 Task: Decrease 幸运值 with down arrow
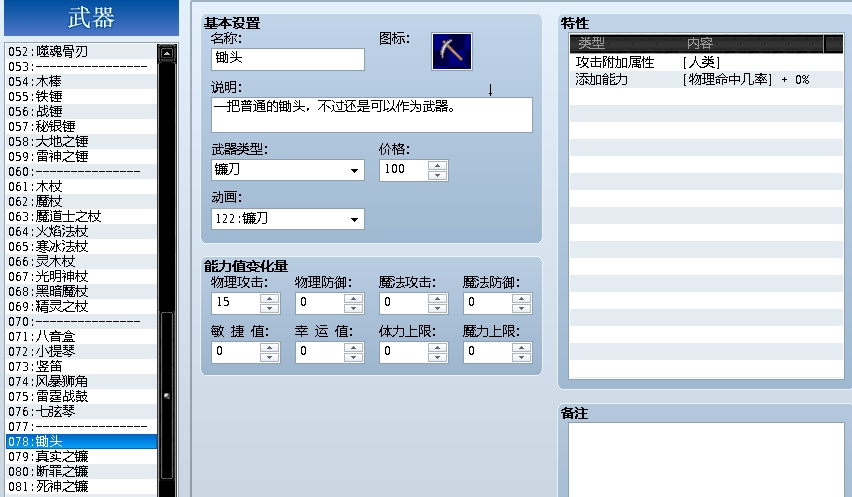pos(353,357)
